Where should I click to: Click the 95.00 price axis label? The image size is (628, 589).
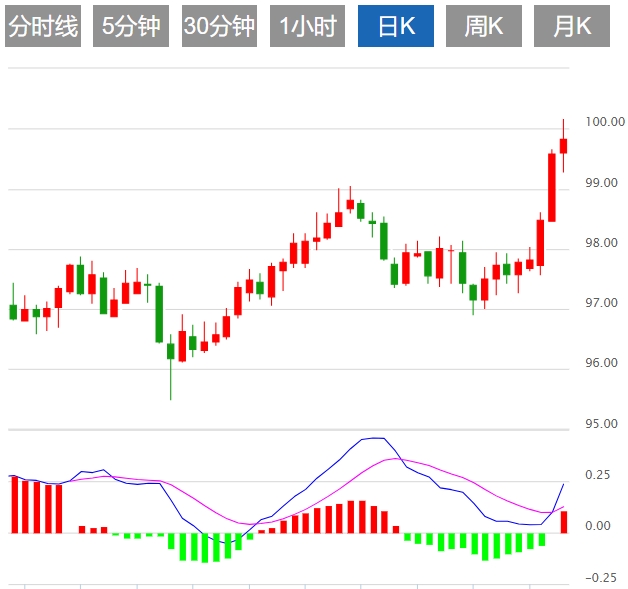pos(600,424)
